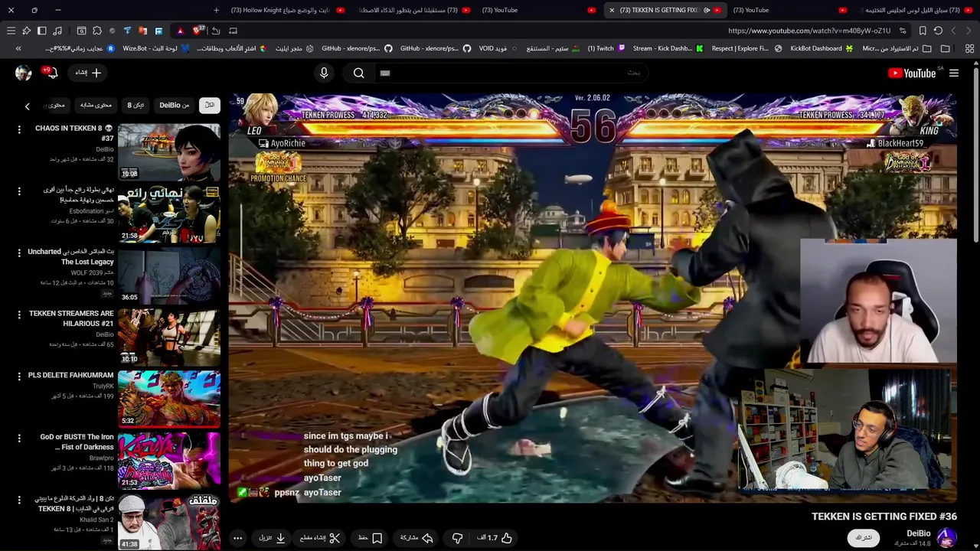Close the TEKKEN IS GETTING FIXED tab
Screen dimensions: 980x551
tap(612, 10)
